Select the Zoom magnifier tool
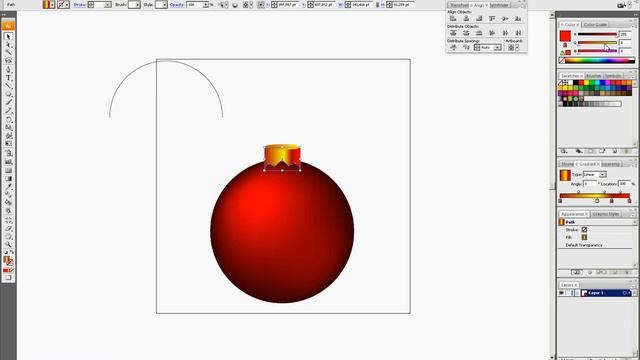The width and height of the screenshot is (640, 360). [8, 244]
